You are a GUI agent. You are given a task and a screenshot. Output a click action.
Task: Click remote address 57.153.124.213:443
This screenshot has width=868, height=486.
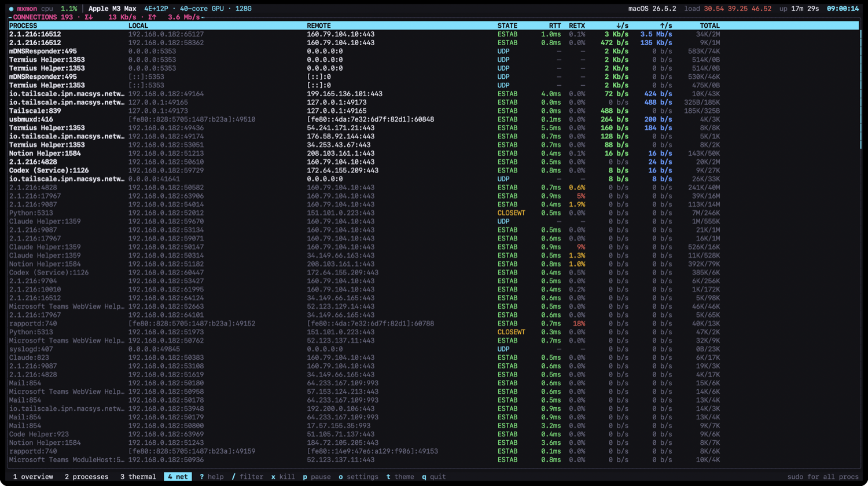coord(343,392)
